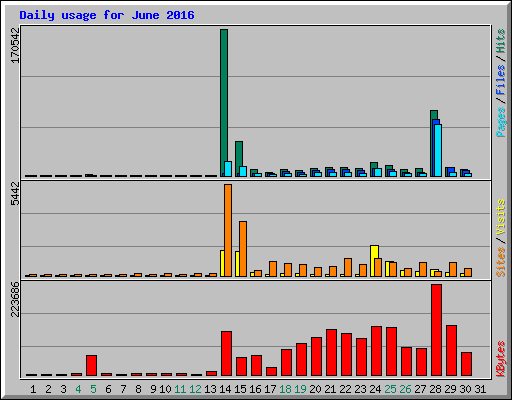Click the 5442 axis value

15,194
